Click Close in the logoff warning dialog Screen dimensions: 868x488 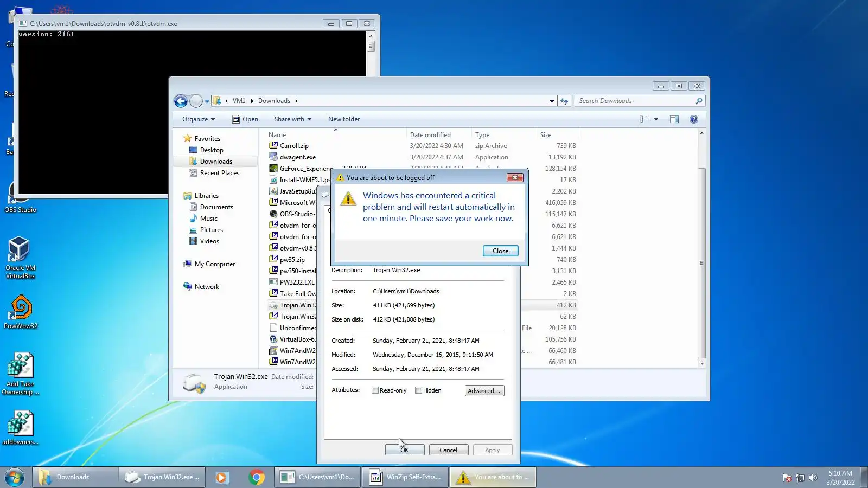pyautogui.click(x=500, y=251)
